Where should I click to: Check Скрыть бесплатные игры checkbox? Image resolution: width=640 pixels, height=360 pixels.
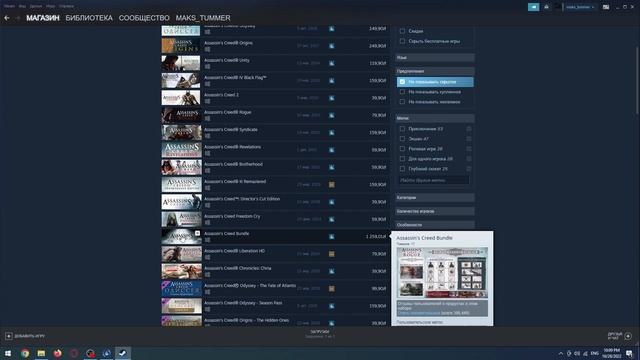[x=402, y=41]
